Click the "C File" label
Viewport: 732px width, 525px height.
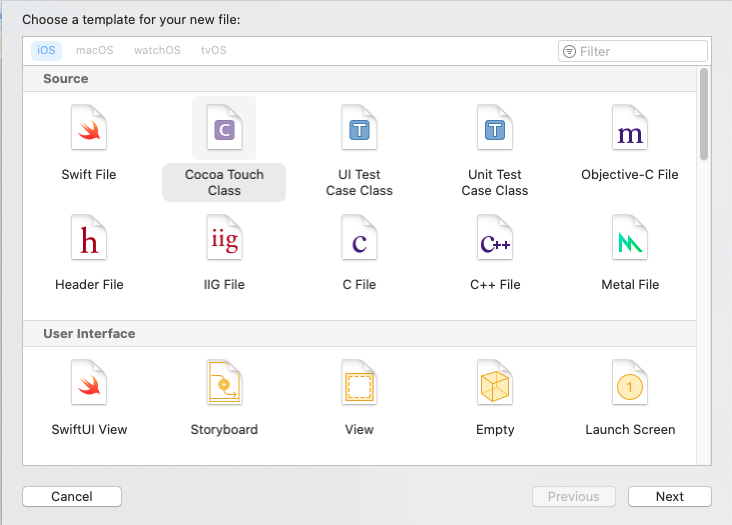[359, 285]
